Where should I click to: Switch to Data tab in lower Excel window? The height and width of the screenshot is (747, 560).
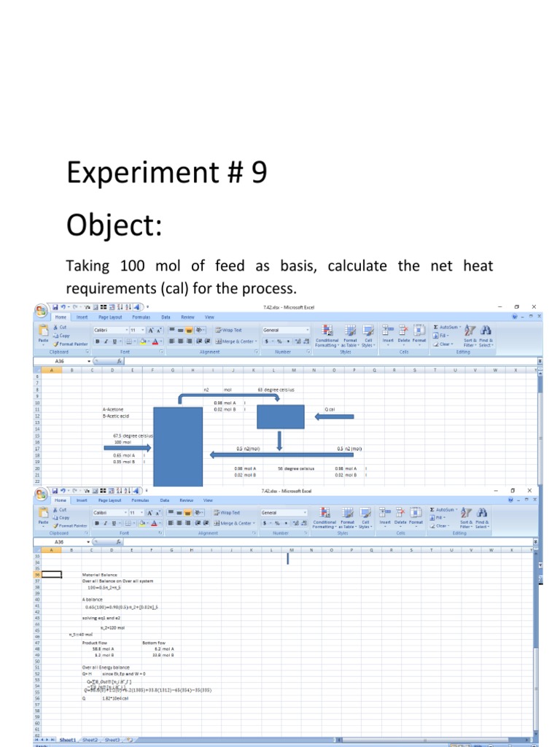[x=164, y=500]
